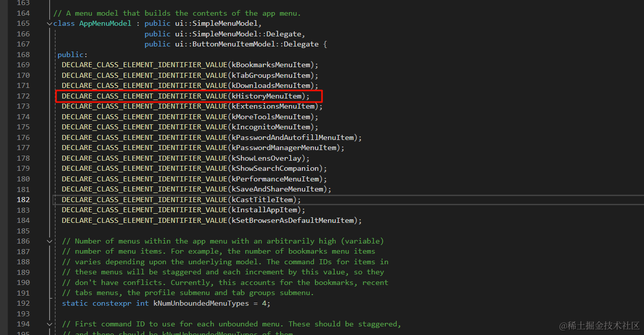644x335 pixels.
Task: Click the DECLARE_CLASS_ELEMENT_IDENTIFIER_VALUE macro on line 169
Action: tap(145, 65)
